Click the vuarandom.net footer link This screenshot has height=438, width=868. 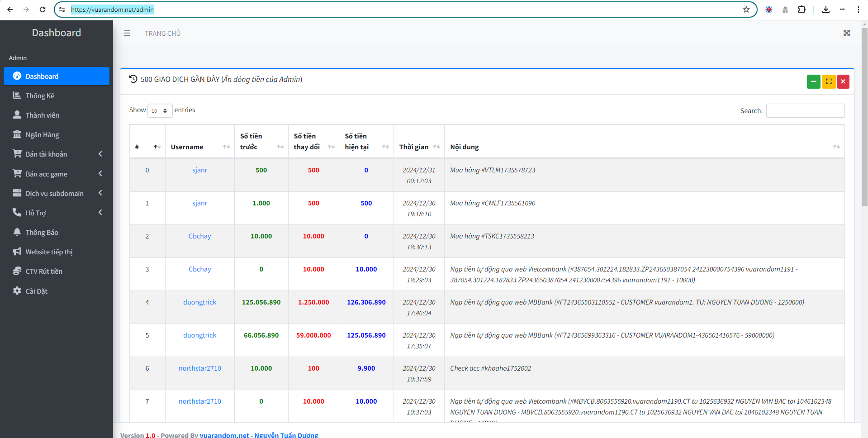(224, 435)
